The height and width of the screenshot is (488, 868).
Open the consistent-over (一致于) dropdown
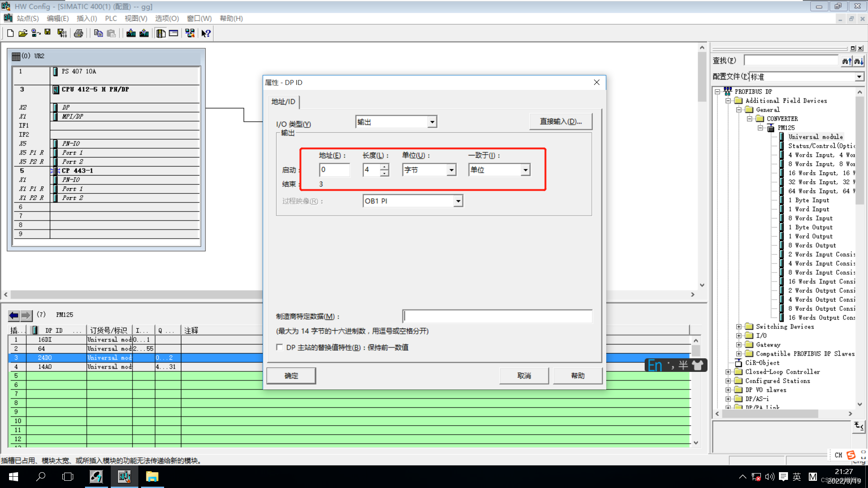pyautogui.click(x=525, y=170)
